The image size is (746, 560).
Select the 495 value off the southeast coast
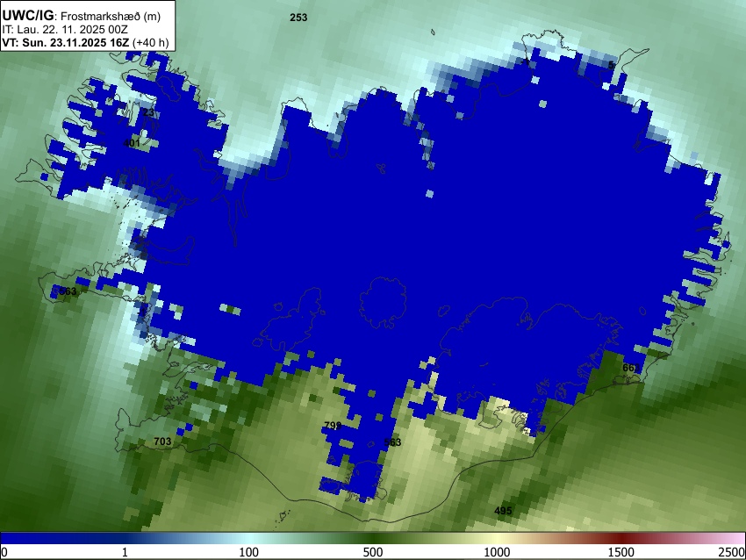point(503,511)
